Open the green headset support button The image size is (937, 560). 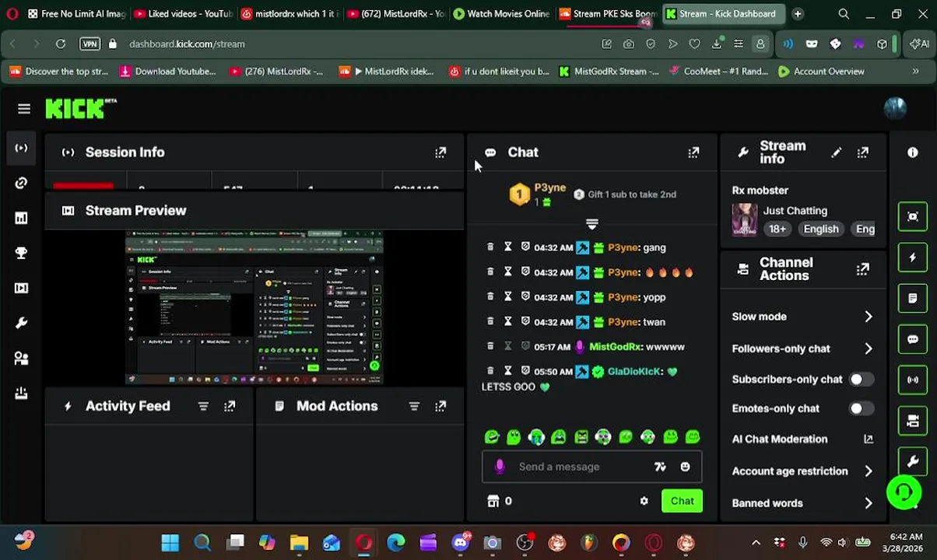(904, 492)
